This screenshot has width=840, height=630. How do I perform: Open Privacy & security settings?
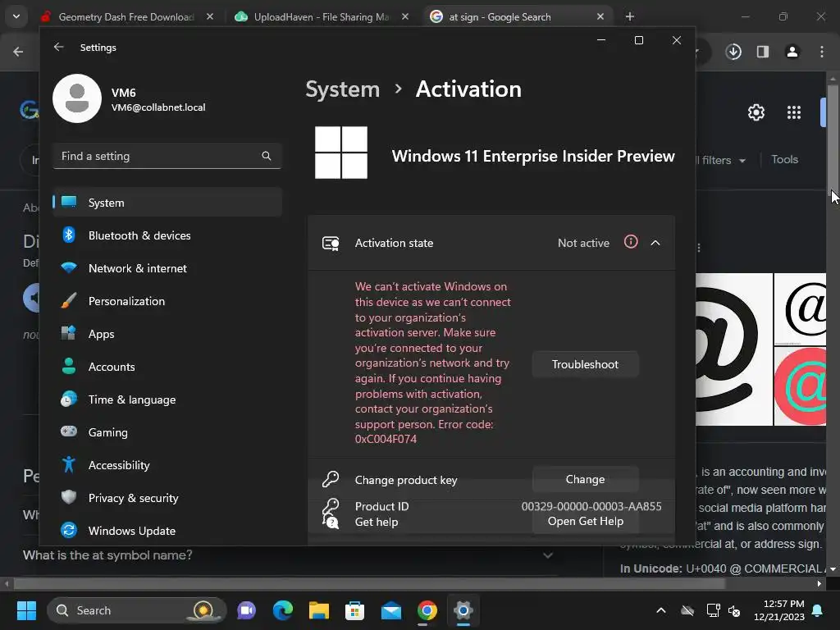point(167,498)
